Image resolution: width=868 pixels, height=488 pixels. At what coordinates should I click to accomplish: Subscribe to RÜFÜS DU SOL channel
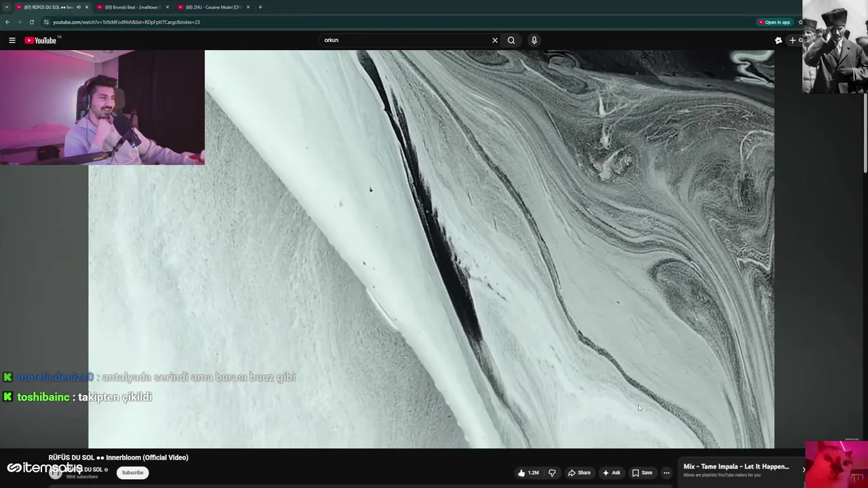click(x=132, y=472)
